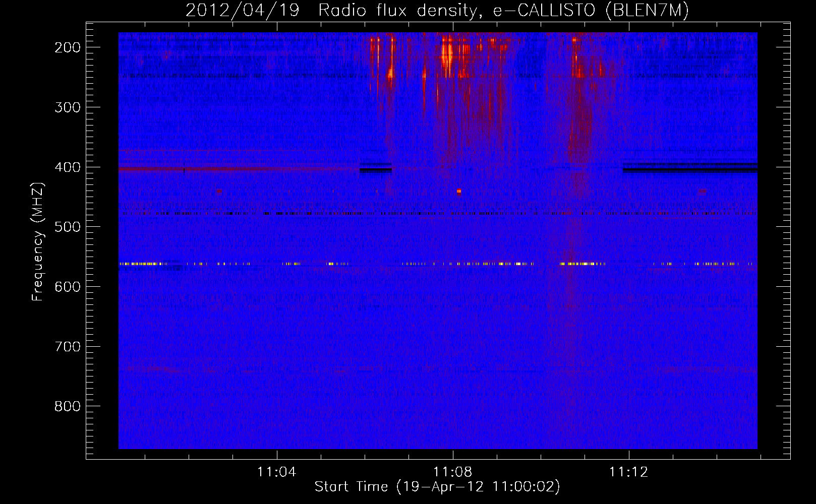
Task: Select the 600 frequency tick label
Action: [68, 287]
